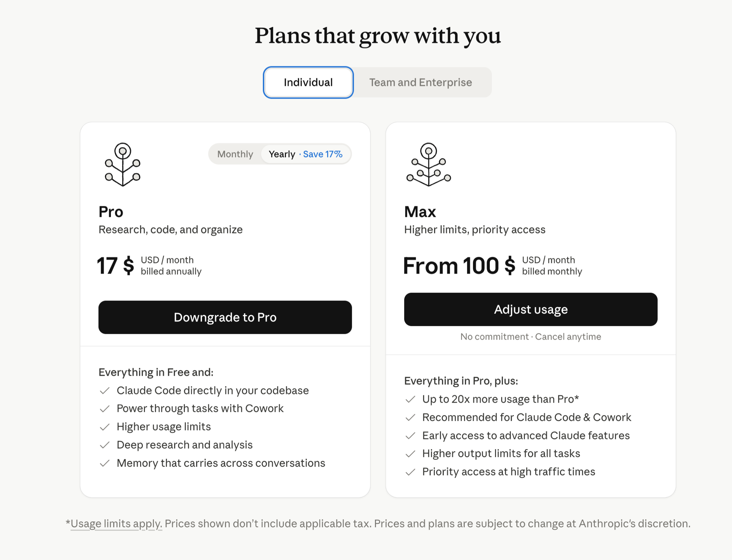Click the Pro plan heading

[111, 212]
